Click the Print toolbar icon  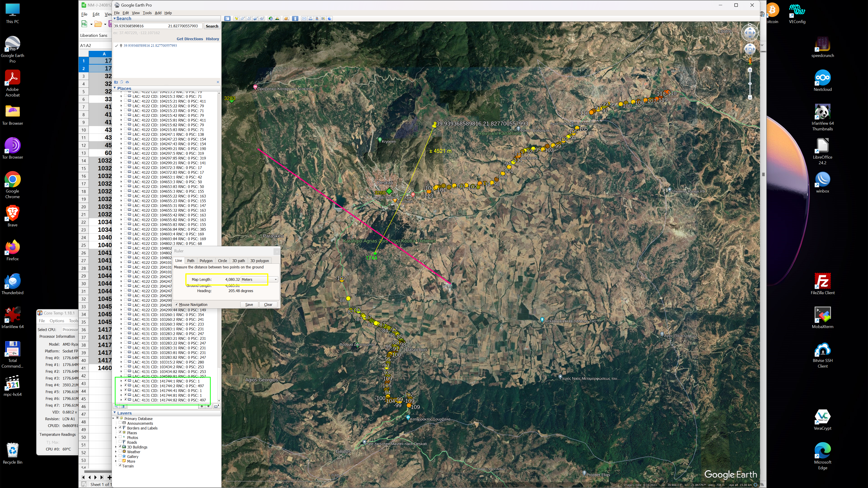tap(311, 19)
